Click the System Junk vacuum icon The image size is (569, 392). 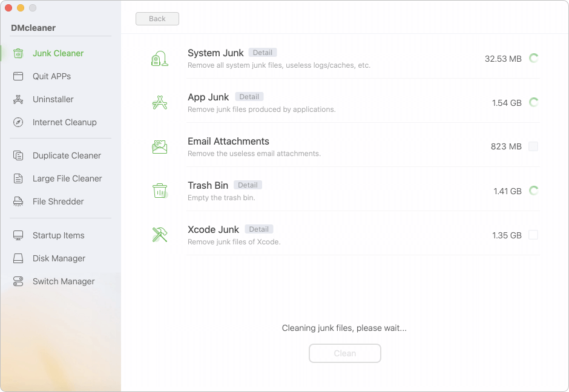(160, 59)
